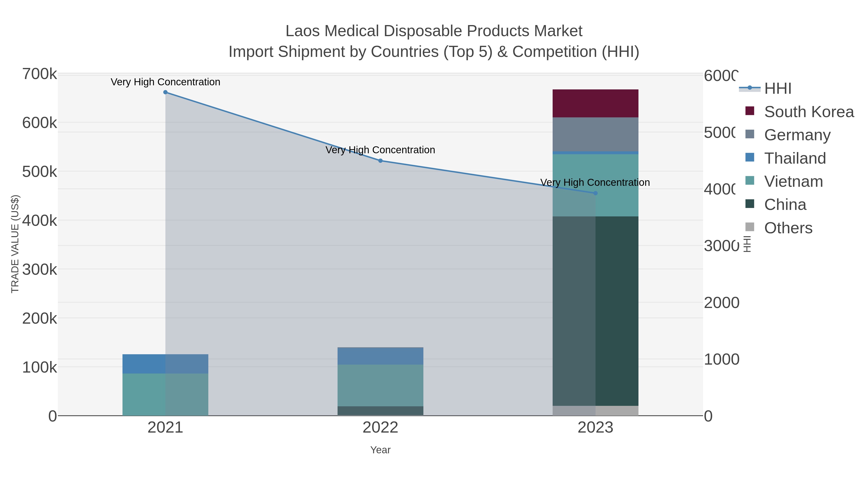868x488 pixels.
Task: Click the Year axis title
Action: click(380, 450)
